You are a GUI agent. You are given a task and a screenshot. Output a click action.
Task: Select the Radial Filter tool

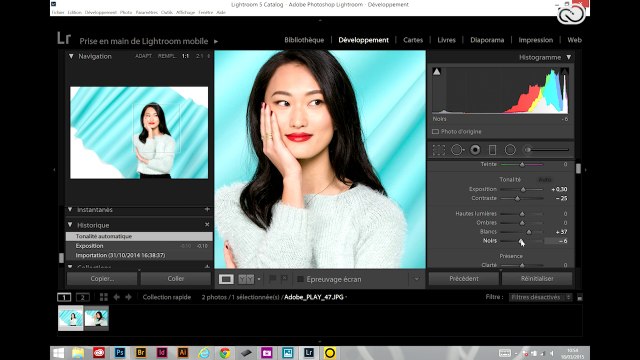tap(510, 150)
